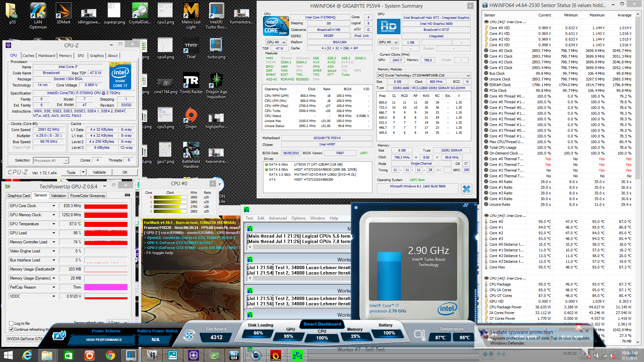Click the HIGH PERFORMANCE power scheme button
The height and width of the screenshot is (362, 644).
[104, 340]
